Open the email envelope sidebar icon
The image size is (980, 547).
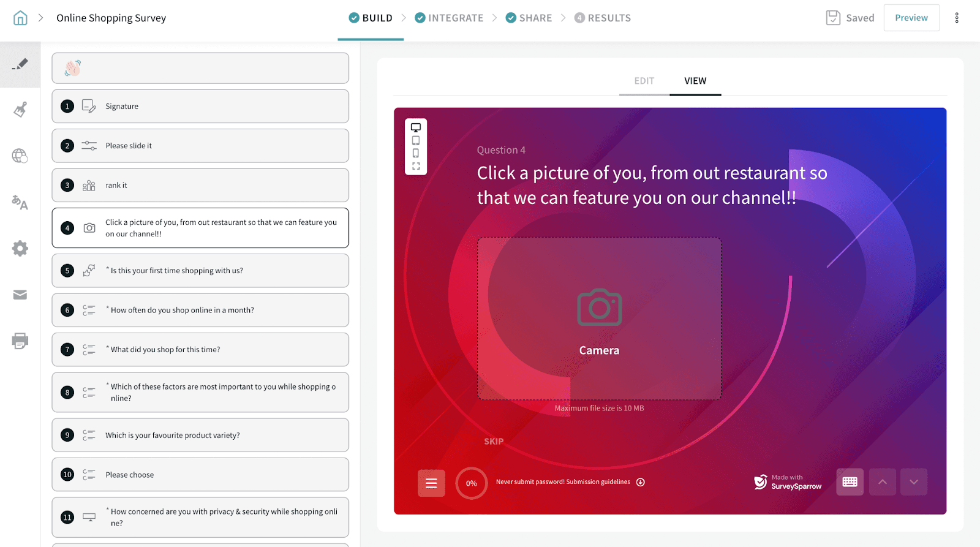(20, 295)
